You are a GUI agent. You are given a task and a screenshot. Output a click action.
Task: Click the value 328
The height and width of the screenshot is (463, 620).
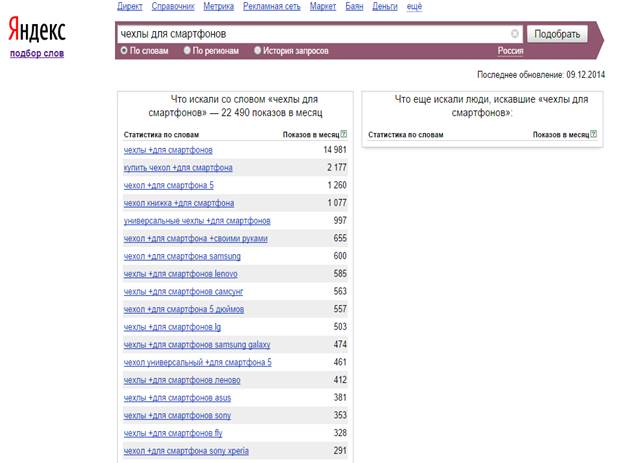pyautogui.click(x=340, y=433)
